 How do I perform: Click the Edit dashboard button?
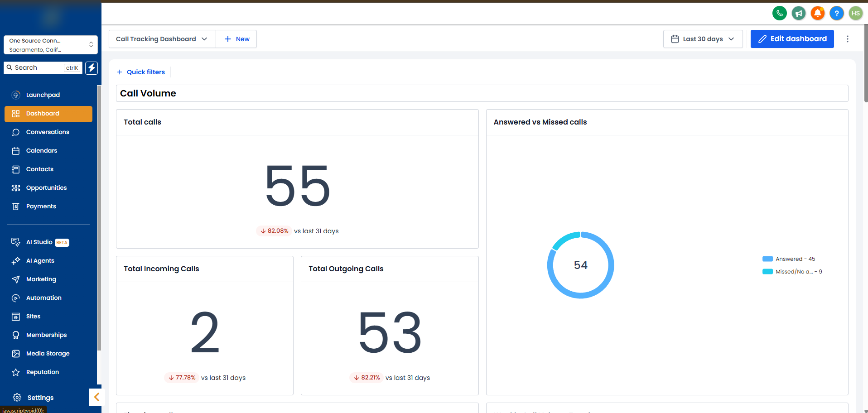click(792, 39)
